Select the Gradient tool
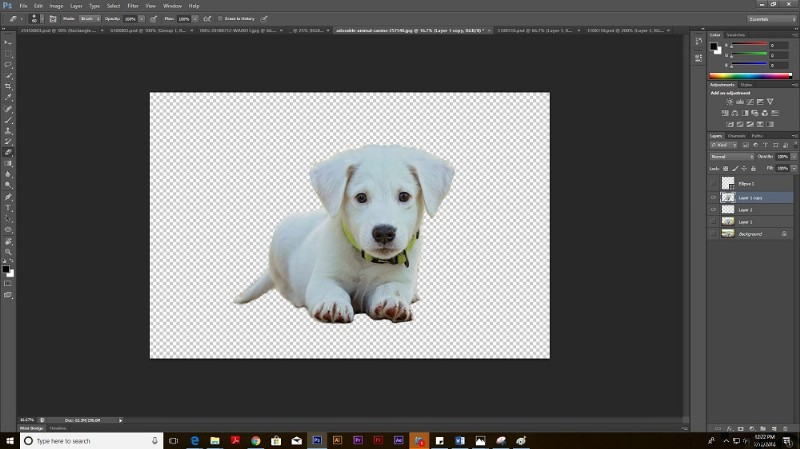This screenshot has height=449, width=800. click(8, 164)
